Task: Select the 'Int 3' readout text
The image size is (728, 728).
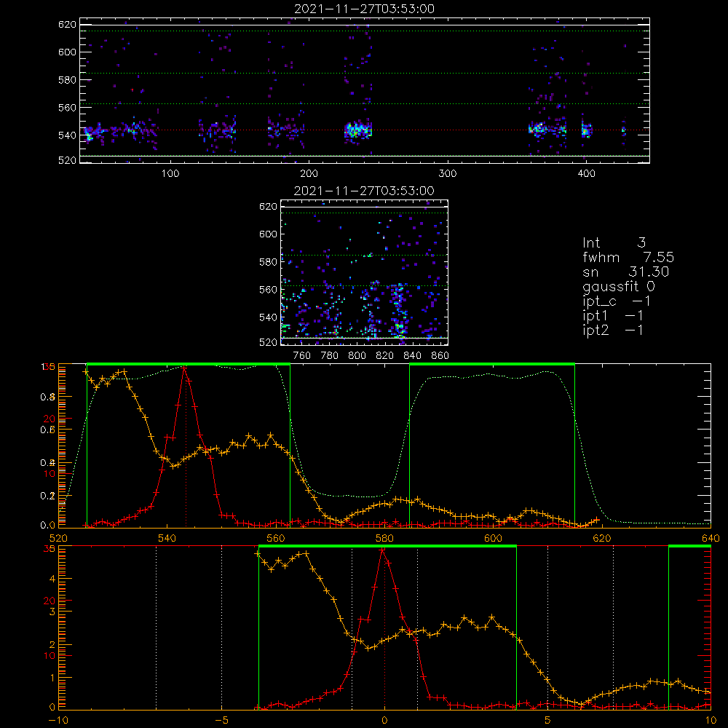Action: click(x=614, y=242)
